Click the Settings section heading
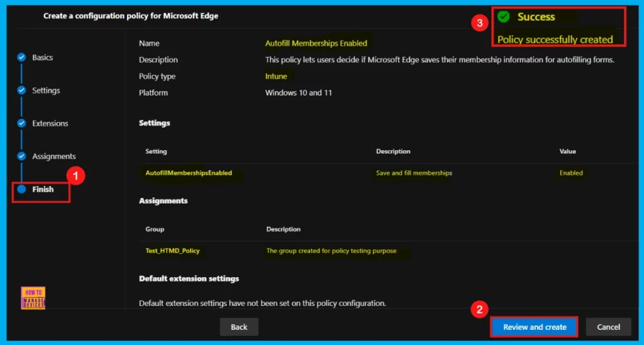The image size is (644, 345). point(155,123)
